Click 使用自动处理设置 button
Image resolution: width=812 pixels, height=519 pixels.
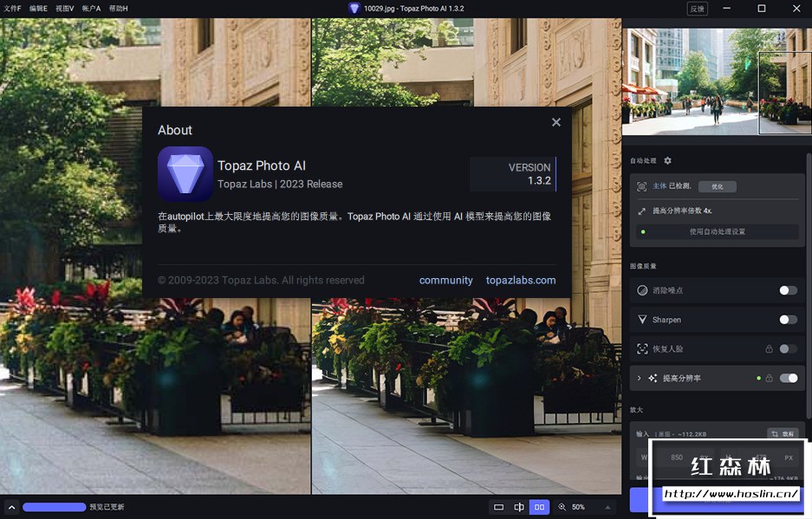coord(718,231)
